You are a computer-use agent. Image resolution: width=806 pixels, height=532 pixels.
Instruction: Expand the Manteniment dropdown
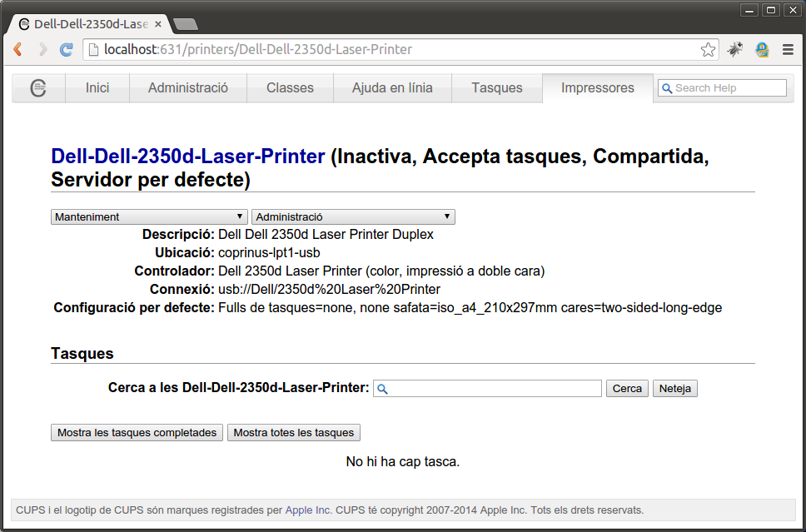pos(150,217)
